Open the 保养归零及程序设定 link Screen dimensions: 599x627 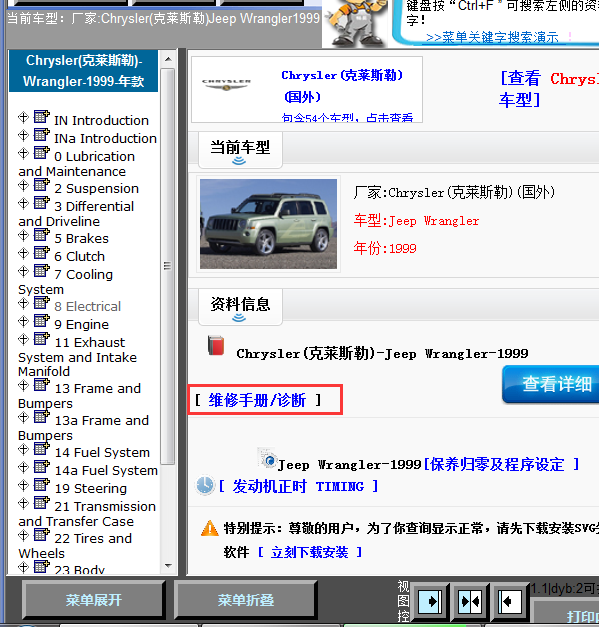tap(501, 464)
